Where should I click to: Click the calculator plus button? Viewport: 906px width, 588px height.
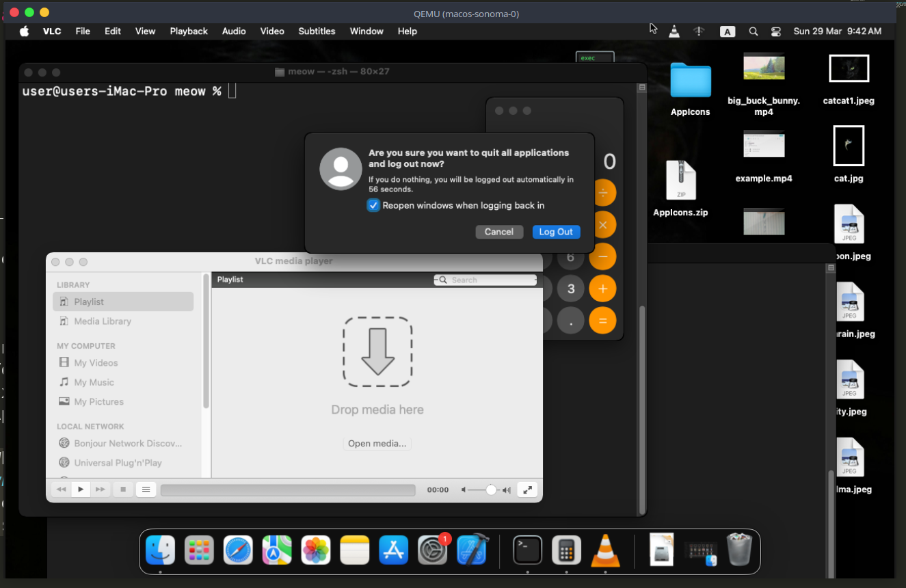[602, 289]
